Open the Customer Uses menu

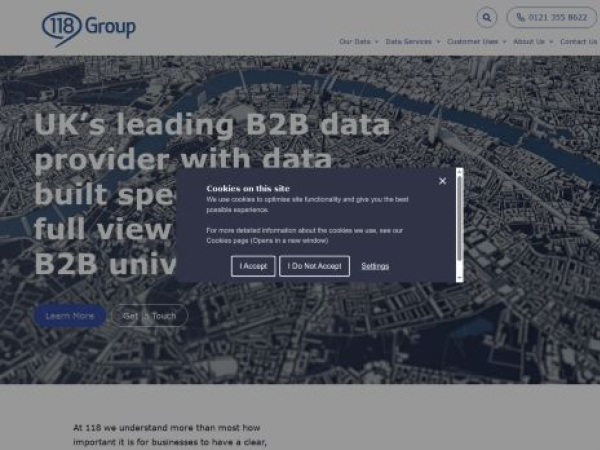473,42
